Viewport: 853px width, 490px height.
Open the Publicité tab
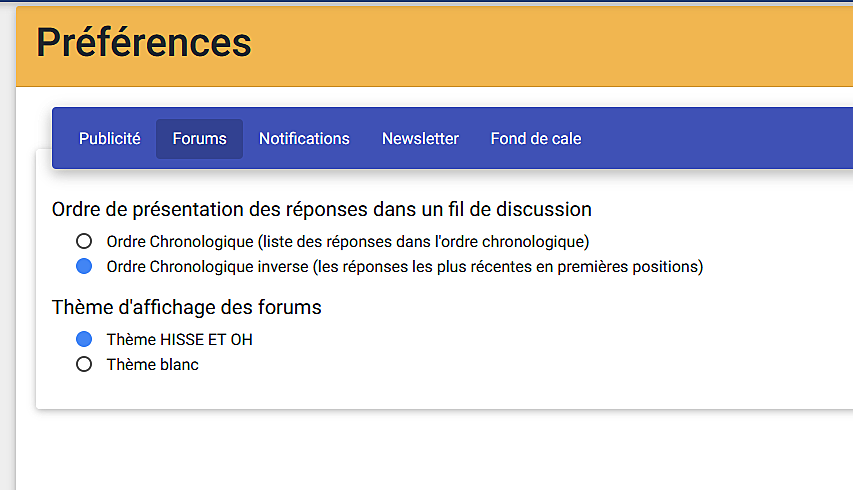(110, 139)
